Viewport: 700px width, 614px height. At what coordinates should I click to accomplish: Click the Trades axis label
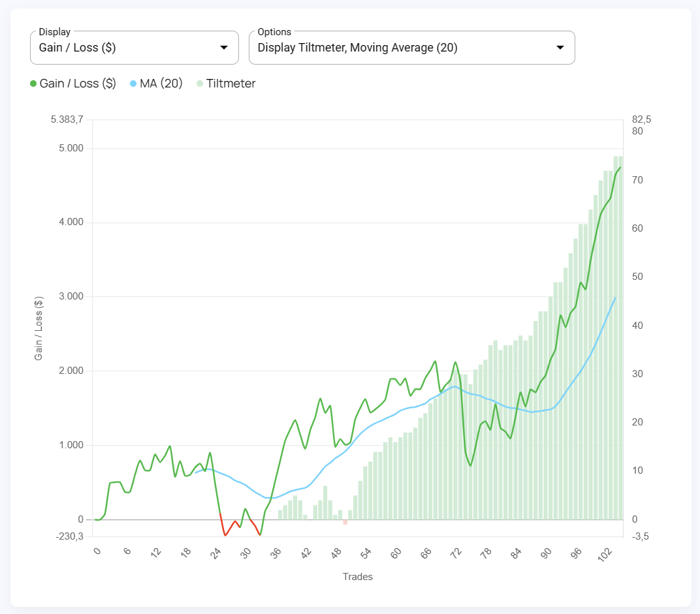(358, 576)
